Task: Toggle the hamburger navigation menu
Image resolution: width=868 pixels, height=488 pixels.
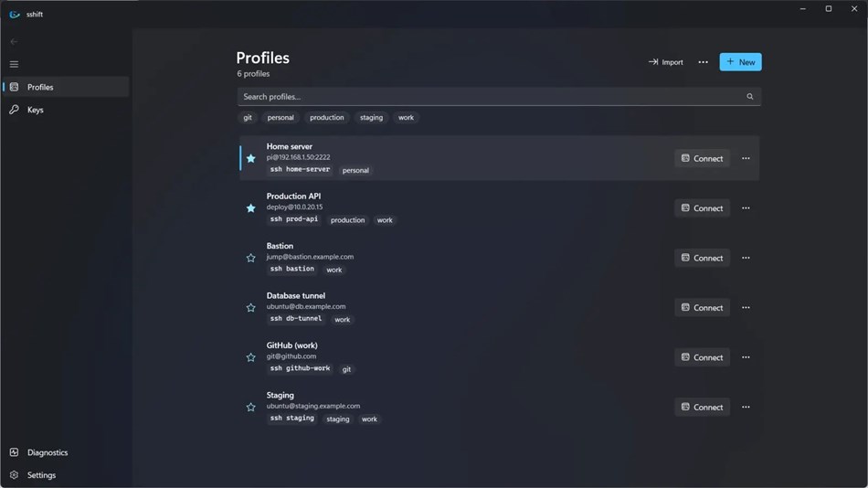Action: pyautogui.click(x=14, y=64)
